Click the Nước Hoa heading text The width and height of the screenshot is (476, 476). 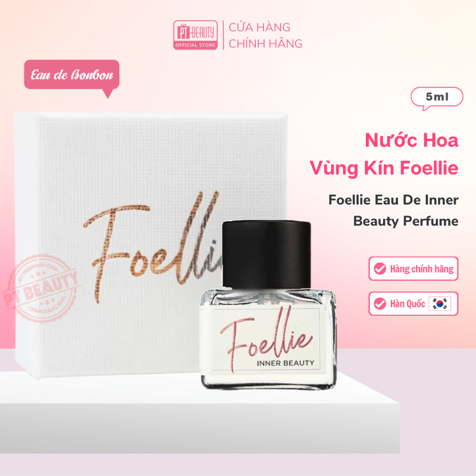pos(411,140)
